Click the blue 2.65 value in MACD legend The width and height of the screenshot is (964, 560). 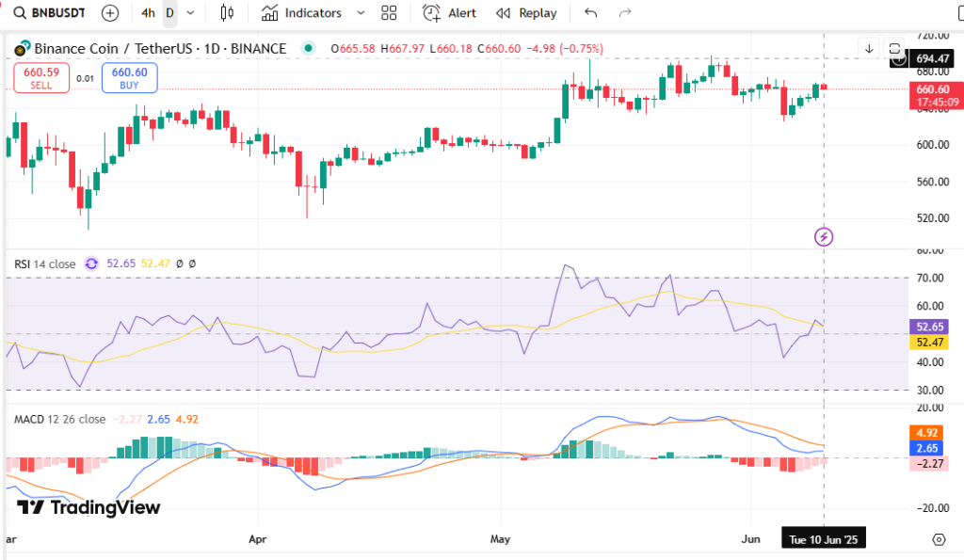point(158,419)
